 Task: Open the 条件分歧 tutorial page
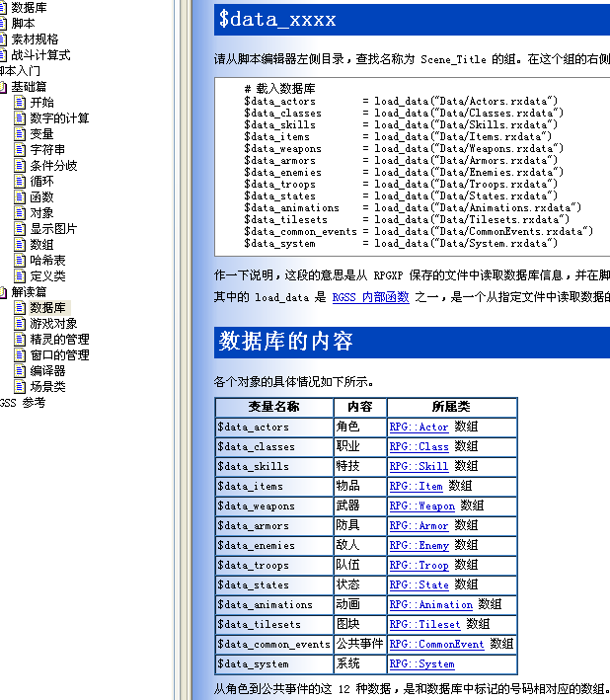[x=53, y=166]
